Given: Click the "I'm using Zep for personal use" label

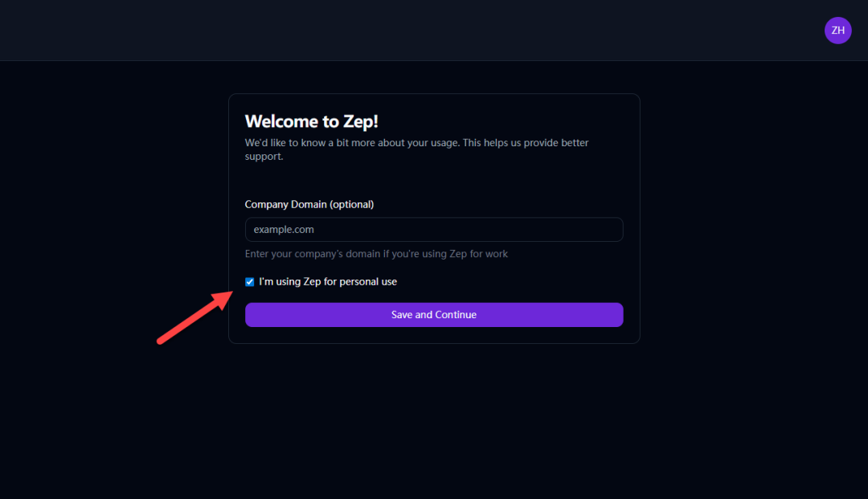Looking at the screenshot, I should pyautogui.click(x=328, y=282).
